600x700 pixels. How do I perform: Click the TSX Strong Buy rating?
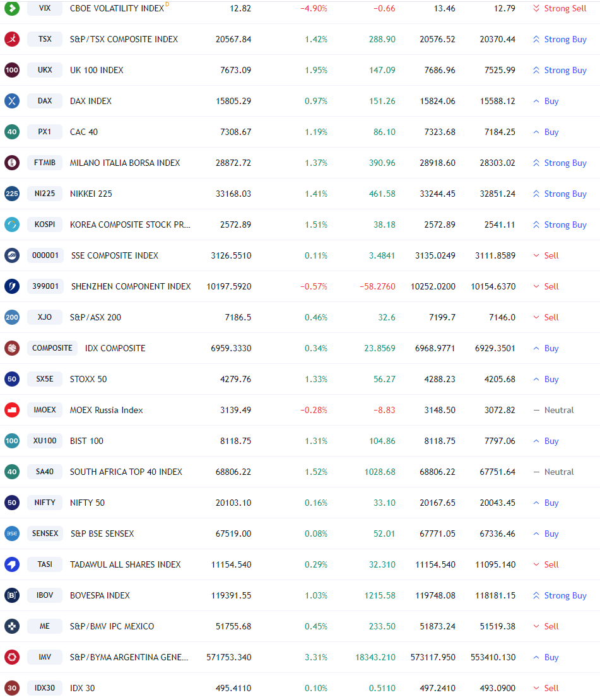560,39
